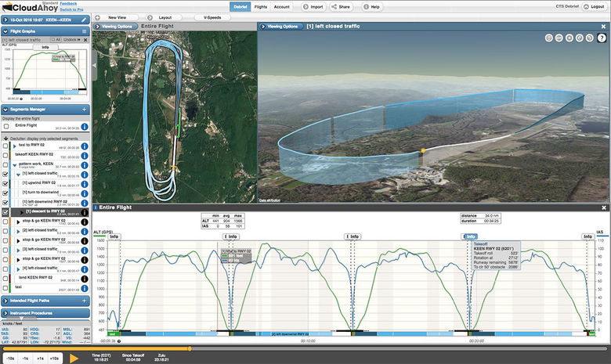Collapse the Flight Graphs panel
611x364 pixels.
pos(5,31)
